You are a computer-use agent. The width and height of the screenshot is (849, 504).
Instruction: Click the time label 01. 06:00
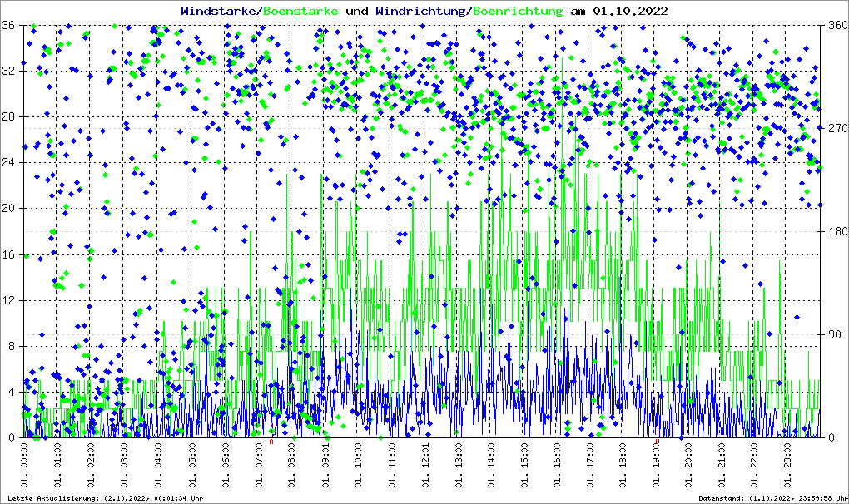[226, 466]
